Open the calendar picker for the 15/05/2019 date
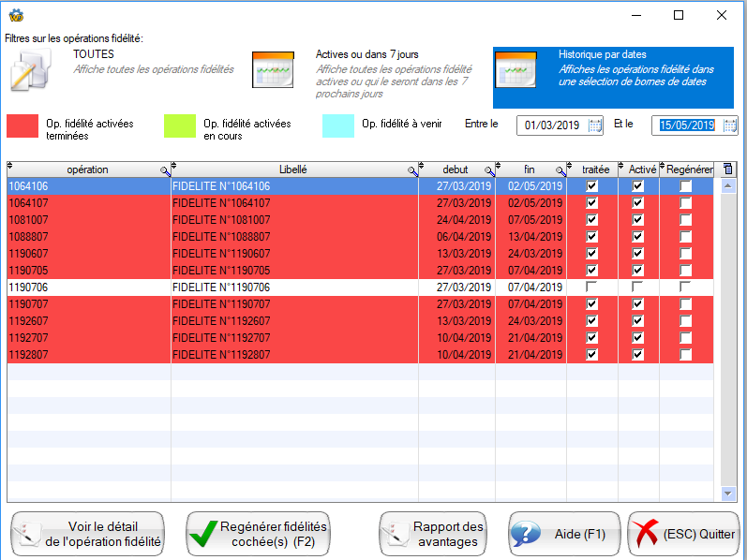This screenshot has width=747, height=560. 730,125
